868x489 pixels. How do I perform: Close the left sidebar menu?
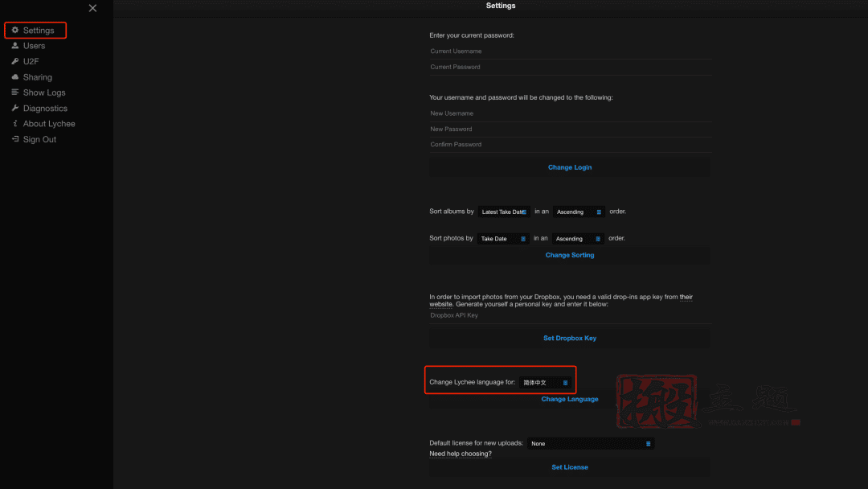click(92, 8)
